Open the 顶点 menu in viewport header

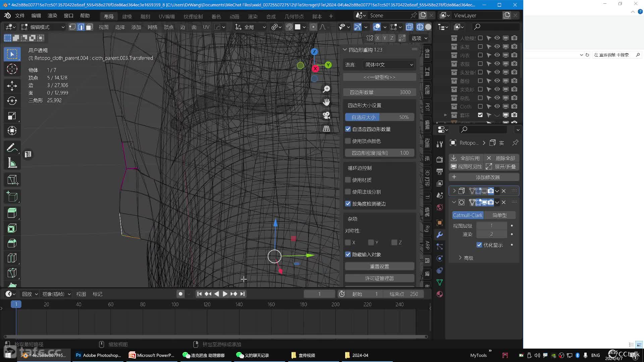[169, 27]
